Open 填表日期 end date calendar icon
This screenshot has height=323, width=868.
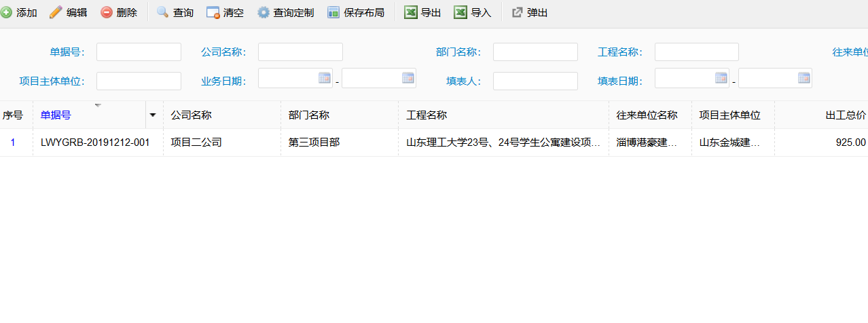[x=804, y=77]
